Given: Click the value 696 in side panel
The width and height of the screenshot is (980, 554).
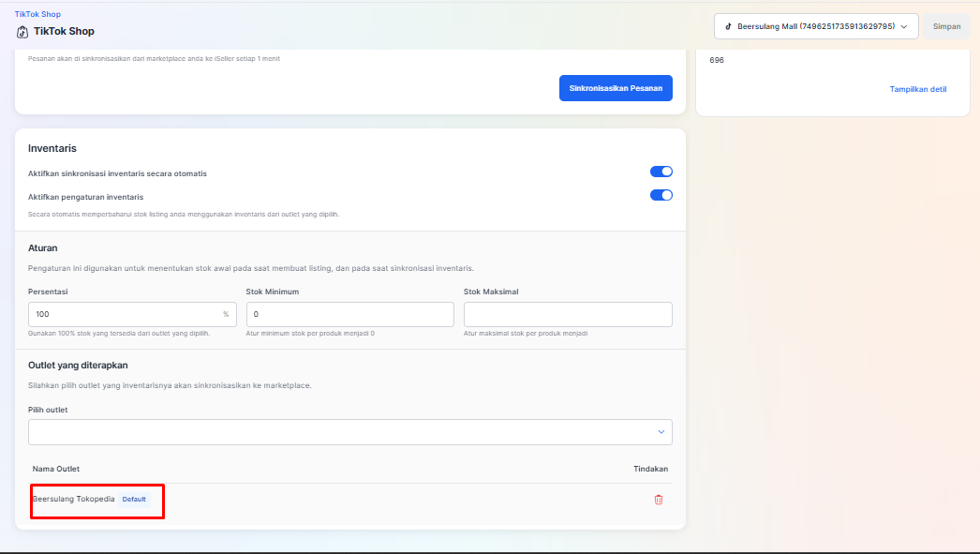Looking at the screenshot, I should point(717,60).
